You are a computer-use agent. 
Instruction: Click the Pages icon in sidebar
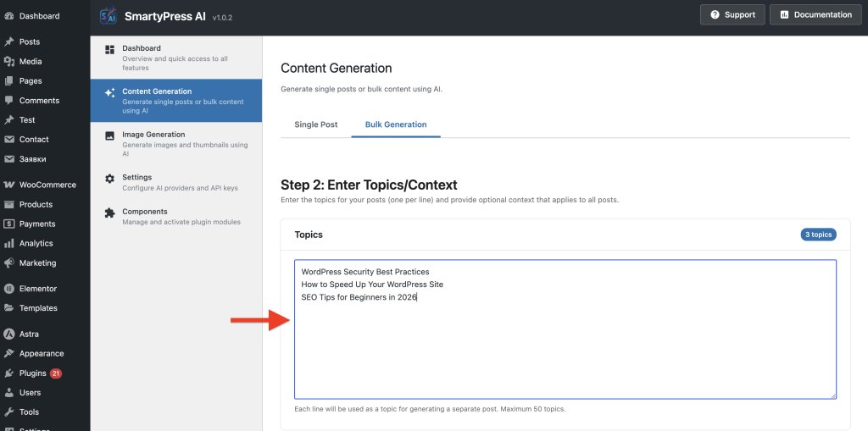pos(8,80)
